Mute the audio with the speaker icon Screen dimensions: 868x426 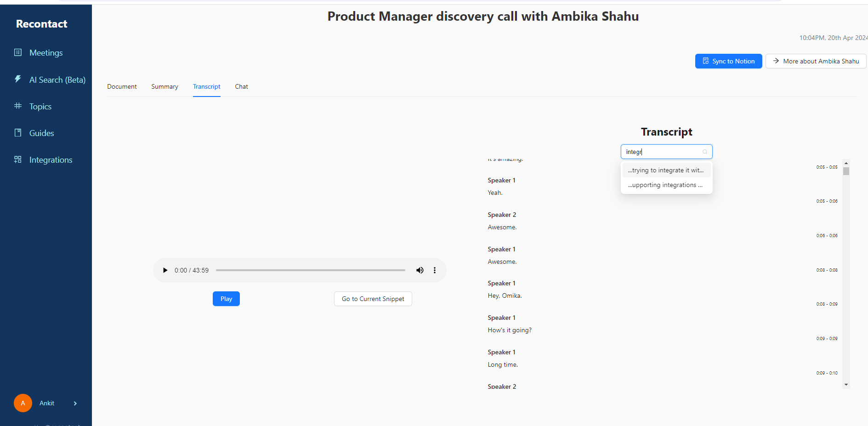click(420, 270)
